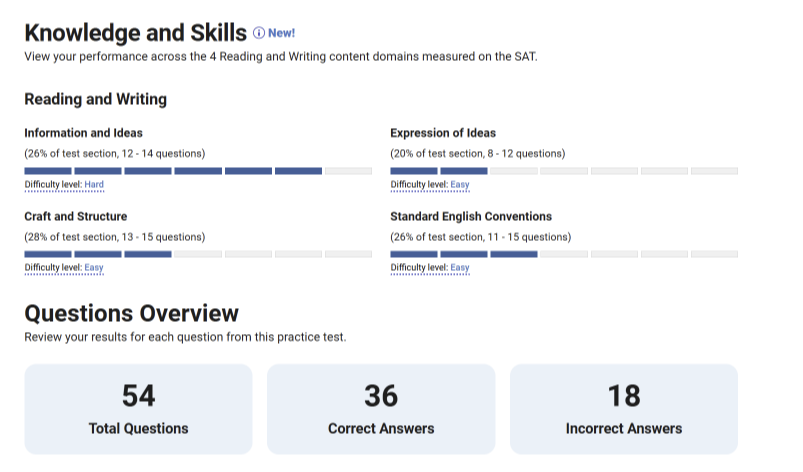
Task: Click the Reading and Writing section heading
Action: tap(95, 99)
